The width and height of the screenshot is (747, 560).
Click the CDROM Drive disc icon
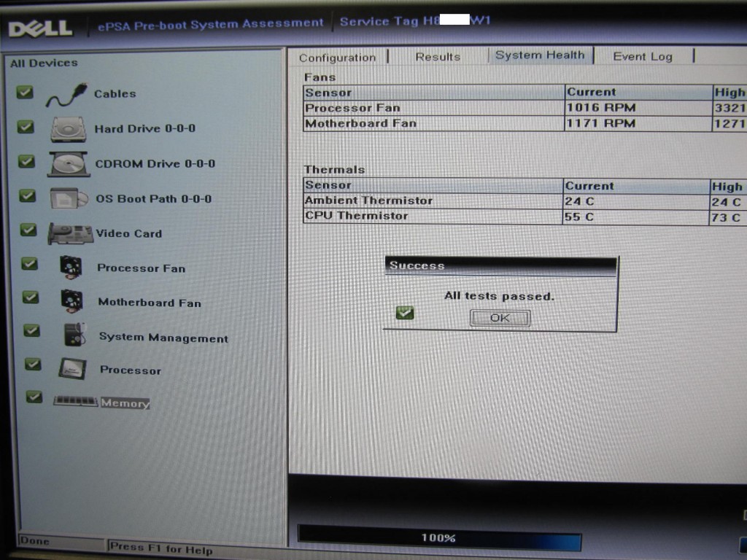tap(69, 164)
